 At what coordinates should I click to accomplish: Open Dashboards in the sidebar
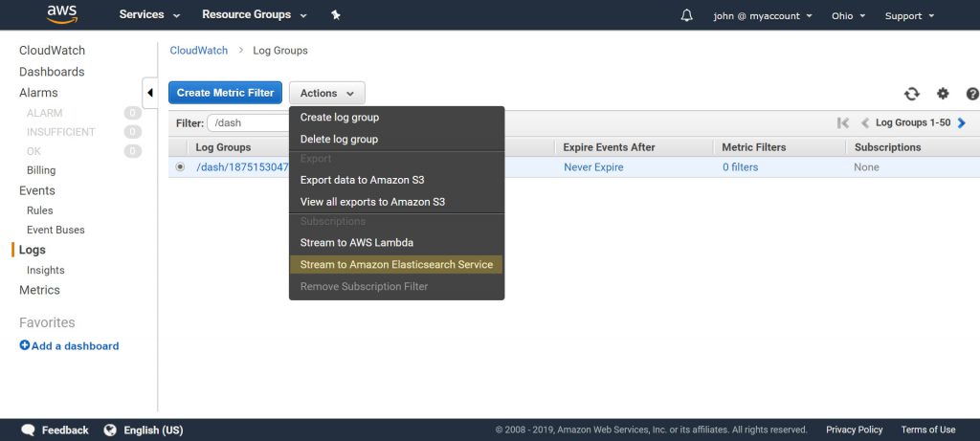point(52,72)
